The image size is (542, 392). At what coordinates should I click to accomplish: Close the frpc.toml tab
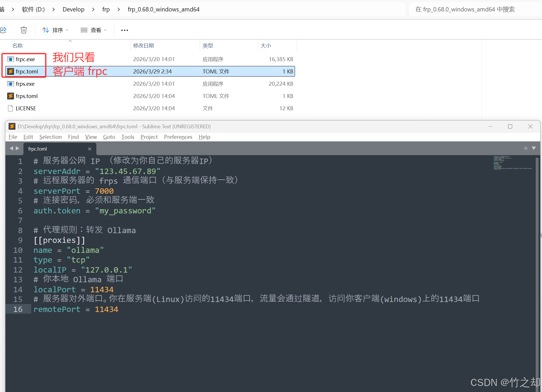click(x=90, y=149)
